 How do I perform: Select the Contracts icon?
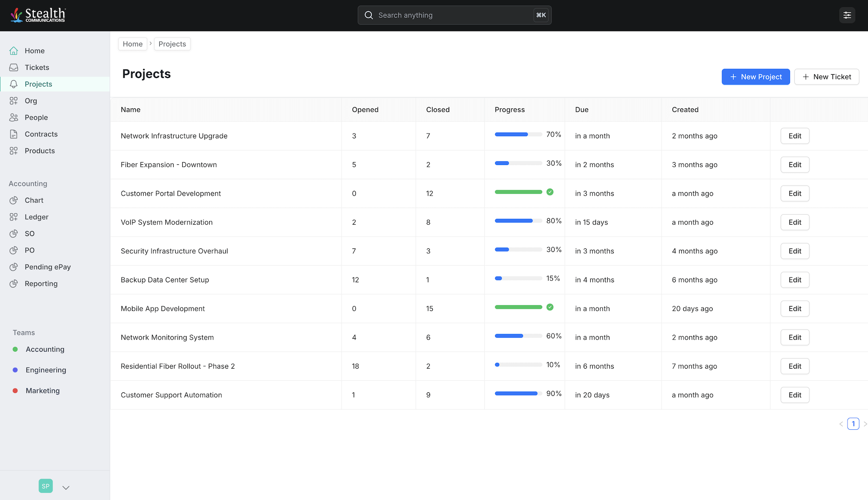pos(13,134)
